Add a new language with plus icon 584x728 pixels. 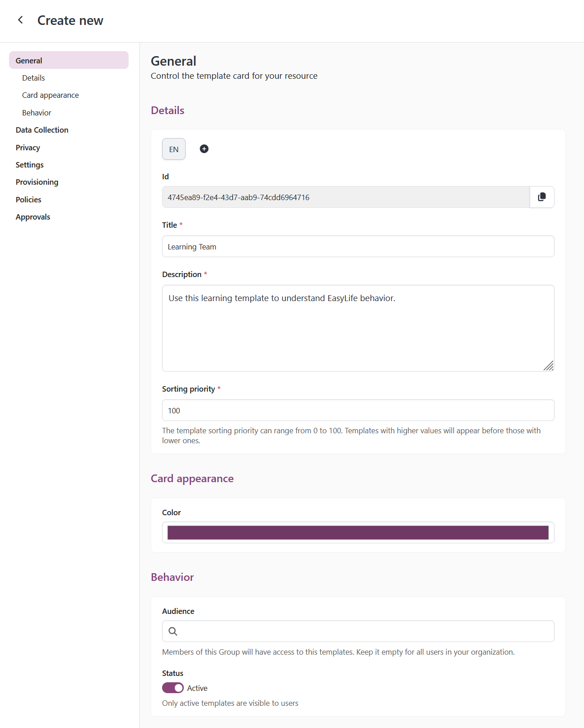point(204,149)
